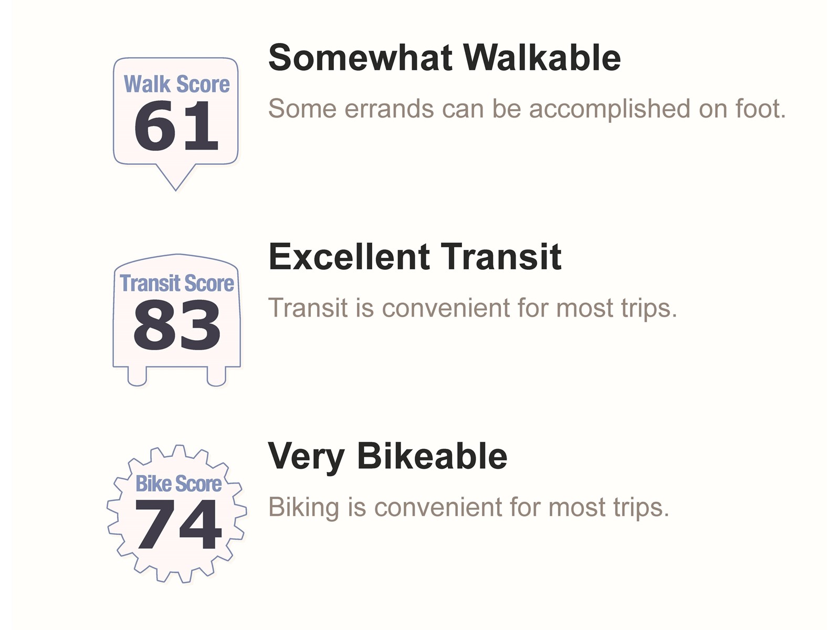The width and height of the screenshot is (840, 630).
Task: Open the "Very Bikeable" heading
Action: [387, 456]
